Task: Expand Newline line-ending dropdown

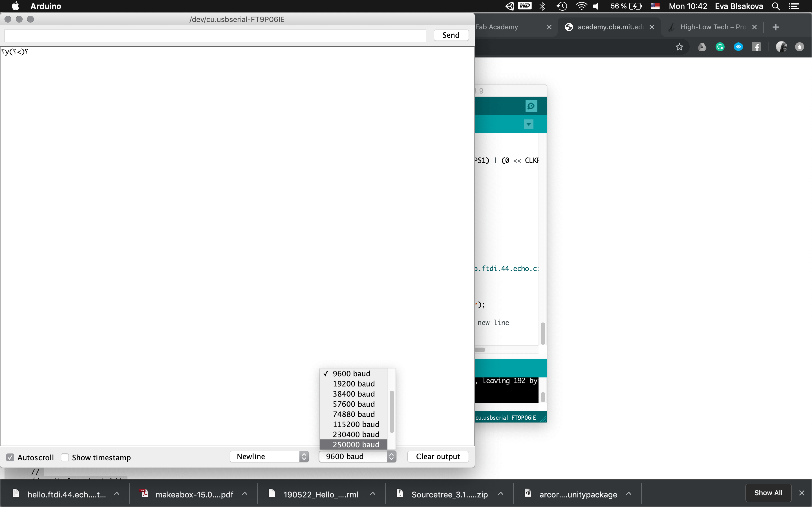Action: click(269, 456)
